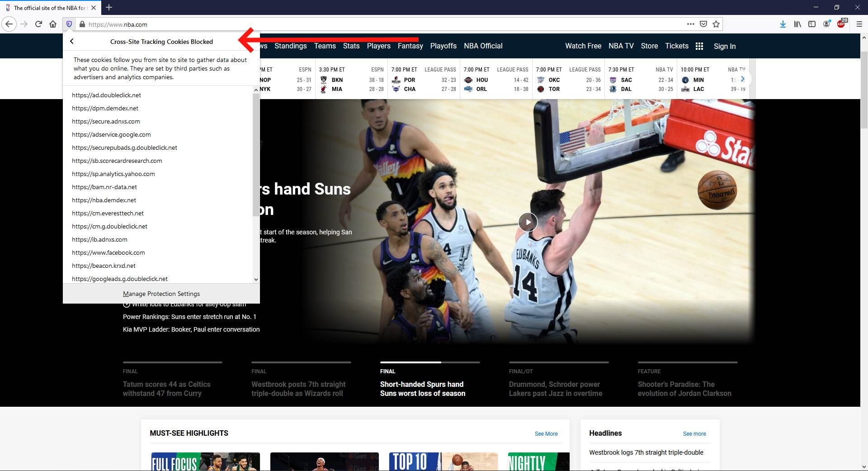This screenshot has height=471, width=868.
Task: Open the NBA apps grid icon
Action: [x=699, y=46]
